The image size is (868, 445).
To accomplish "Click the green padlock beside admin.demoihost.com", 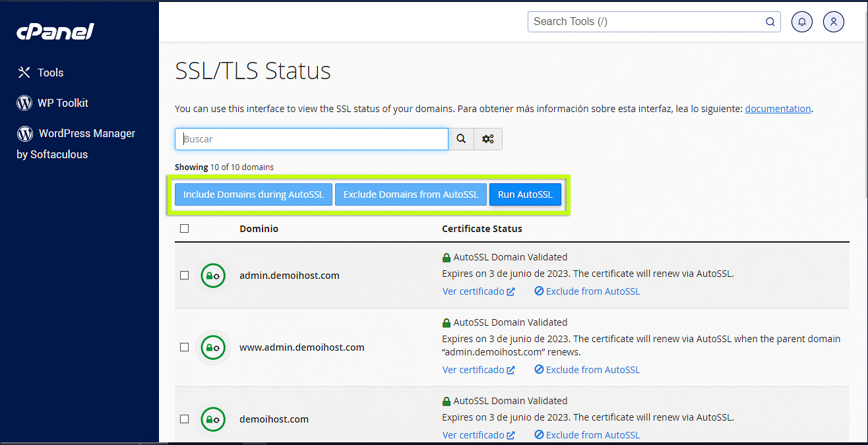I will [212, 276].
